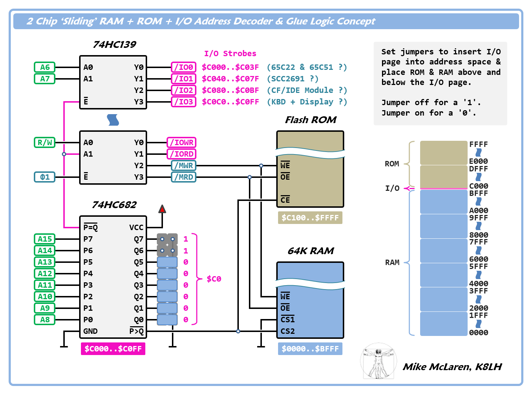Click the Vitruvian Man logo image
Image resolution: width=532 pixels, height=395 pixels.
click(378, 361)
